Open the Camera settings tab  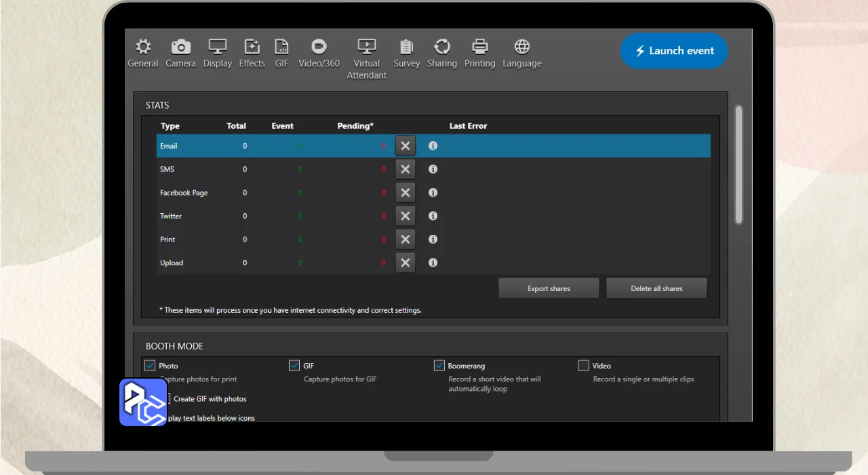tap(180, 47)
